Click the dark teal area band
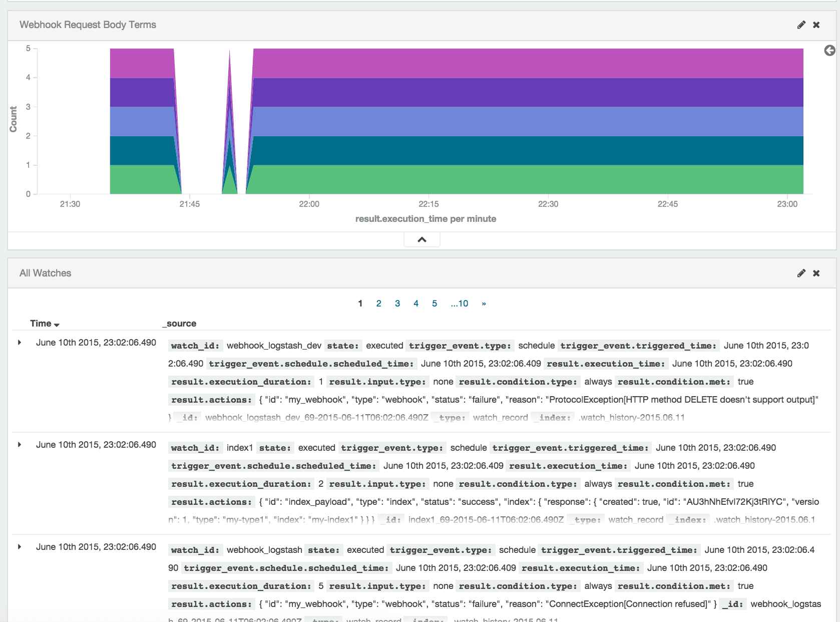 pos(526,150)
